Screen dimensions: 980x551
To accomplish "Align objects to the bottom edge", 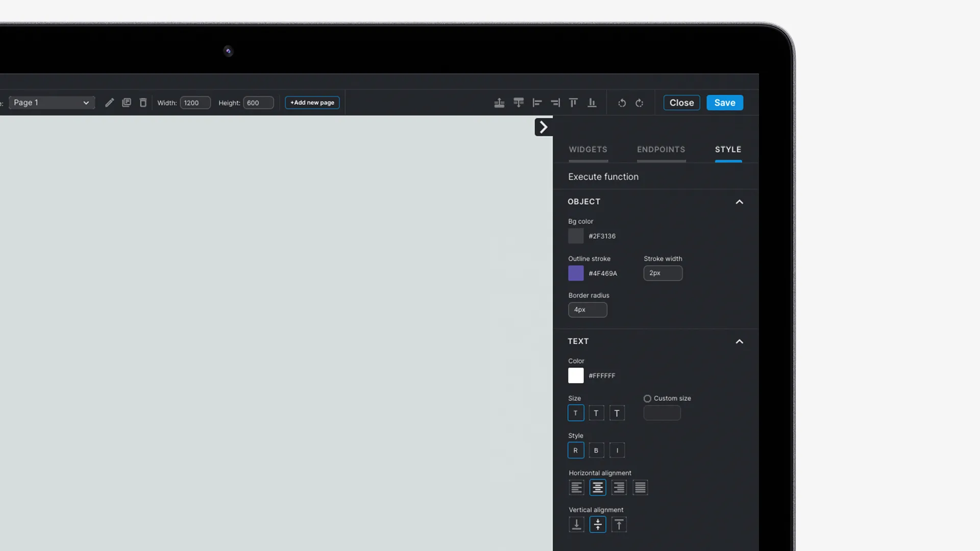I will pos(592,103).
